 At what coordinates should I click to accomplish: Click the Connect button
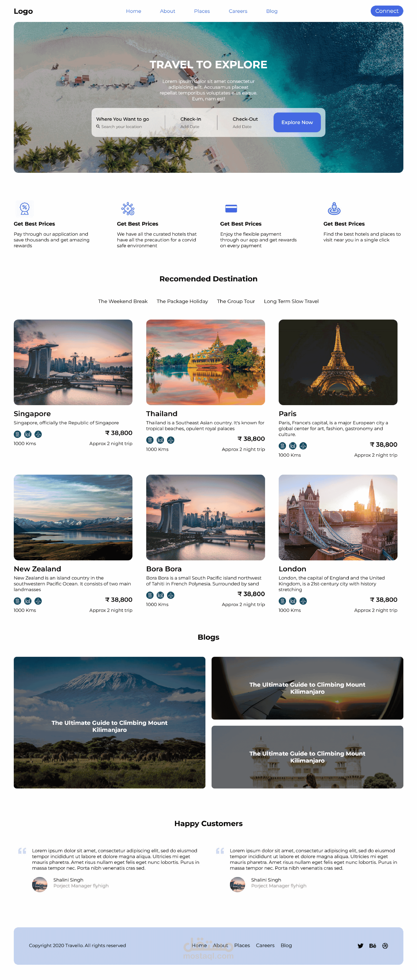tap(387, 11)
